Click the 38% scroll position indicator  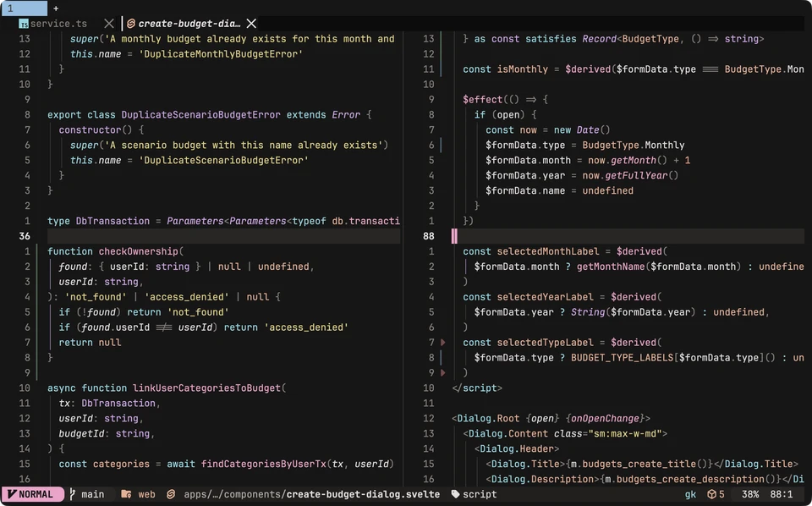click(750, 494)
